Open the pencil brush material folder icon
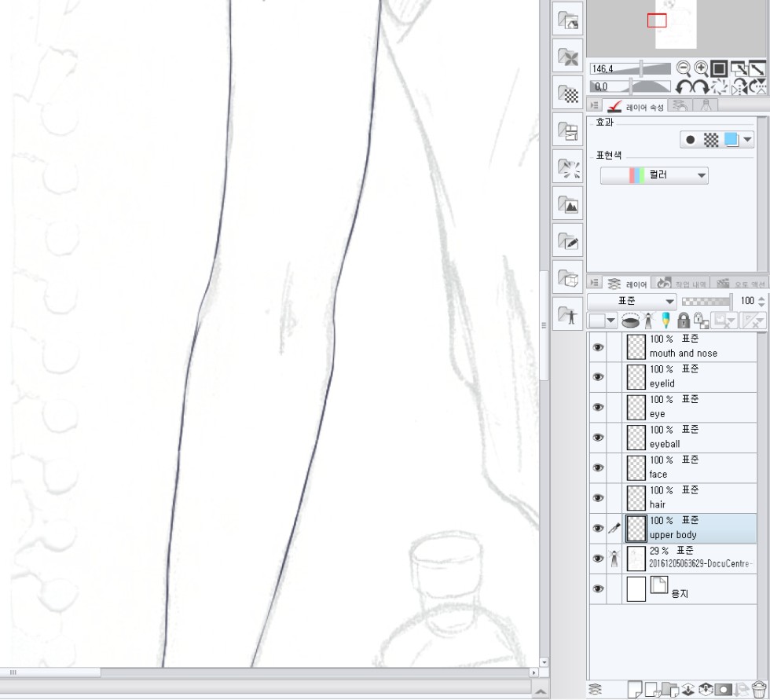The height and width of the screenshot is (700, 770). coord(567,241)
